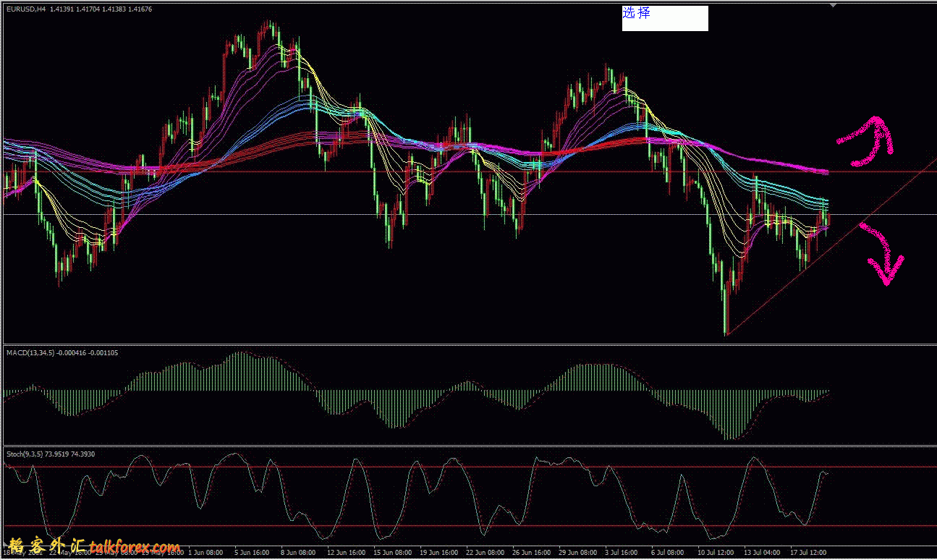Select the rising red trendline on chart

(x=831, y=247)
